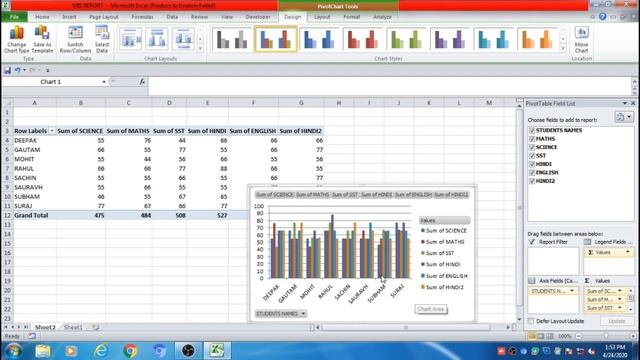Image resolution: width=640 pixels, height=360 pixels.
Task: Choose the grayscale chart style
Action: coord(232,39)
